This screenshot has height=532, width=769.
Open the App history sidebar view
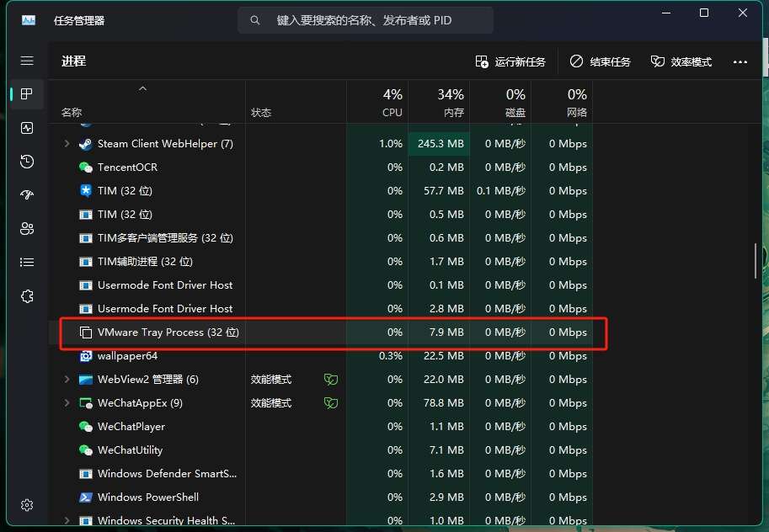point(26,162)
